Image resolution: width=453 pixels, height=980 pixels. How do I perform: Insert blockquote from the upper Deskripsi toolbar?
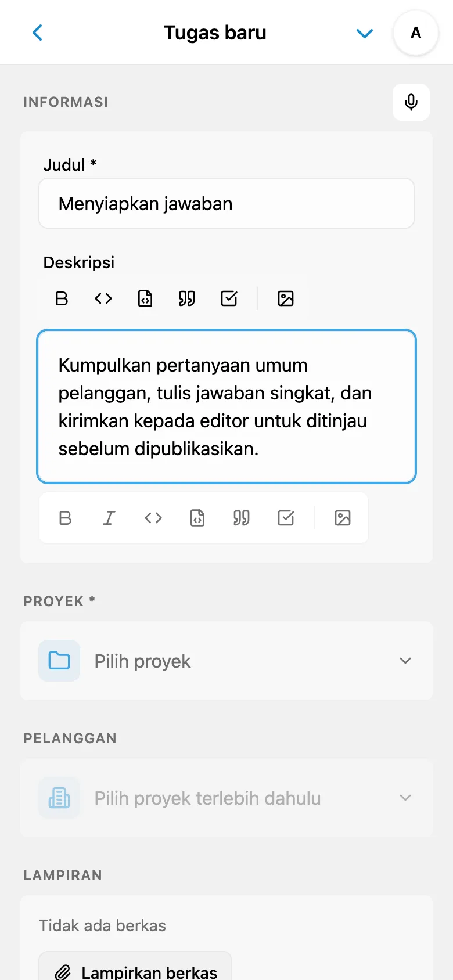click(187, 298)
